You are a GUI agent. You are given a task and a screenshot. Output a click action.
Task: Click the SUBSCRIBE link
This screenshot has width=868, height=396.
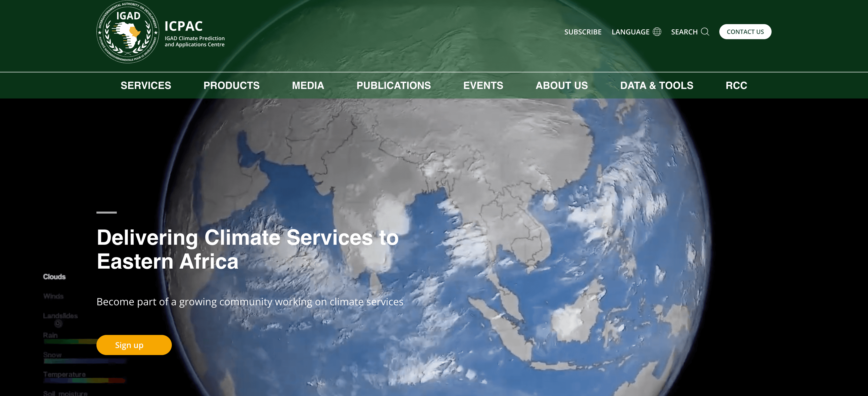coord(583,32)
